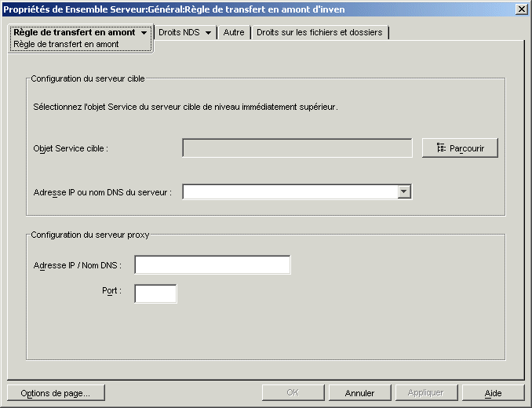Click the proxy Adresse IP / Nom DNS field
Screen dimensions: 532x408
point(213,264)
